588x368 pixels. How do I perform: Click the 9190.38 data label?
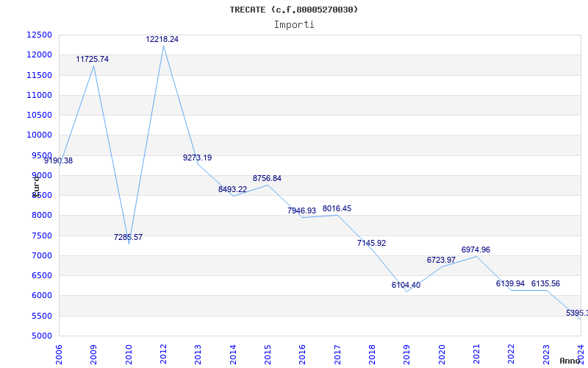(59, 160)
